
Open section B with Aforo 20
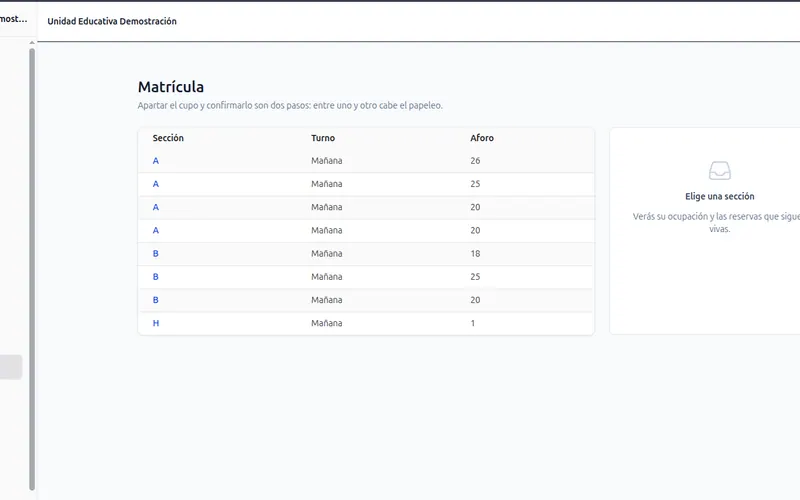click(156, 300)
